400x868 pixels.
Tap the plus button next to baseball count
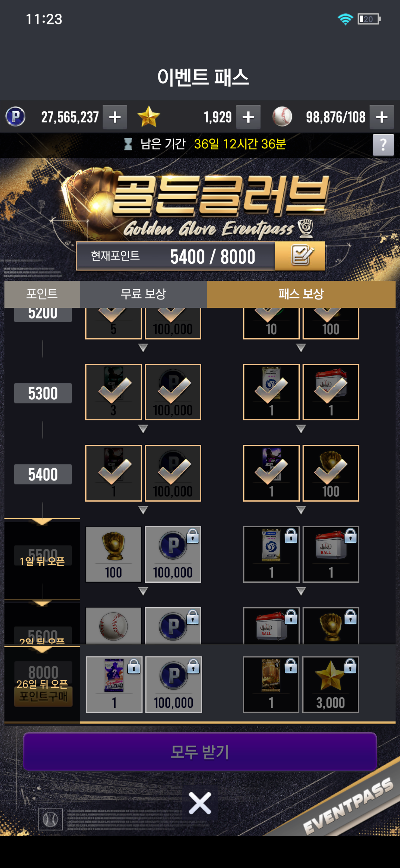click(382, 117)
